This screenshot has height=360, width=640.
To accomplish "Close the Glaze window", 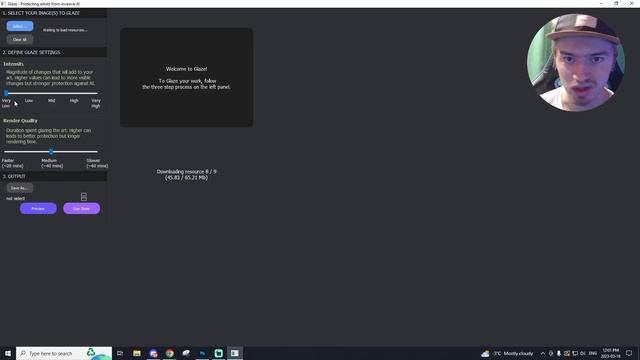I will pos(631,4).
